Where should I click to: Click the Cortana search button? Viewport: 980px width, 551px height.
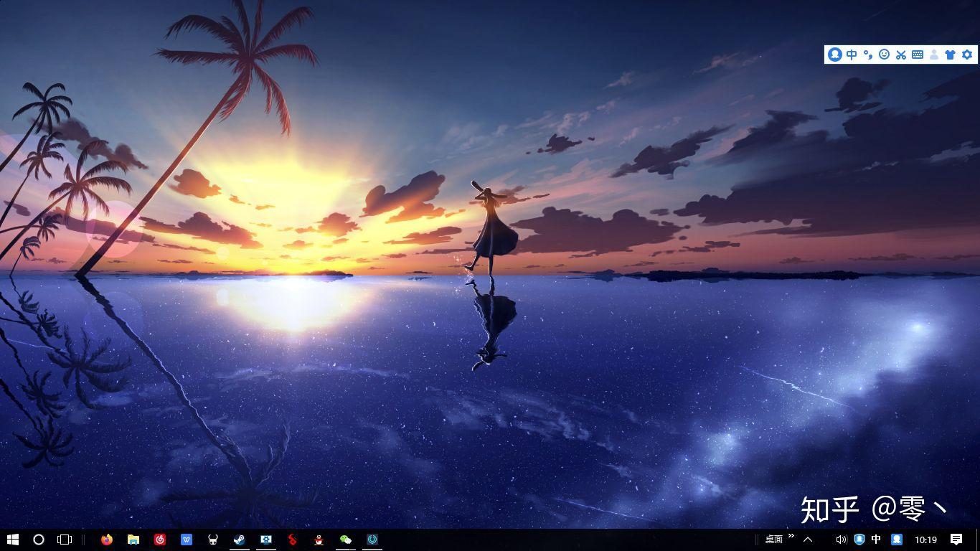pyautogui.click(x=37, y=540)
